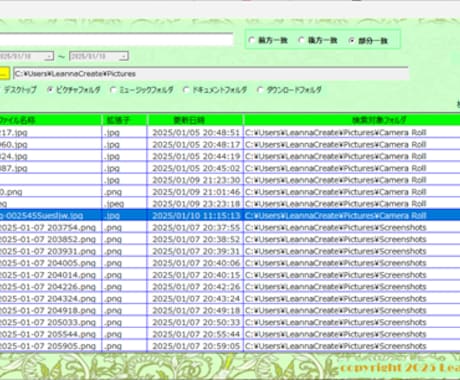Click file name ending 203852.png

(x=48, y=239)
